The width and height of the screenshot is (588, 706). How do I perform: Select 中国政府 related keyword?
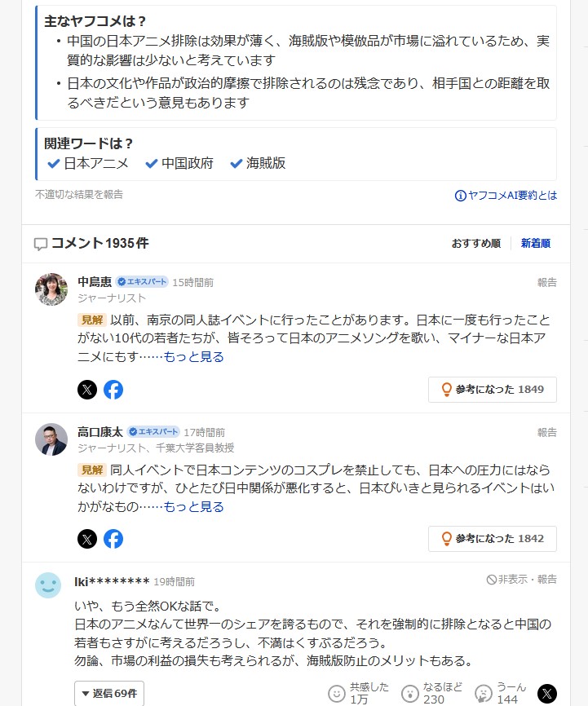pos(179,163)
